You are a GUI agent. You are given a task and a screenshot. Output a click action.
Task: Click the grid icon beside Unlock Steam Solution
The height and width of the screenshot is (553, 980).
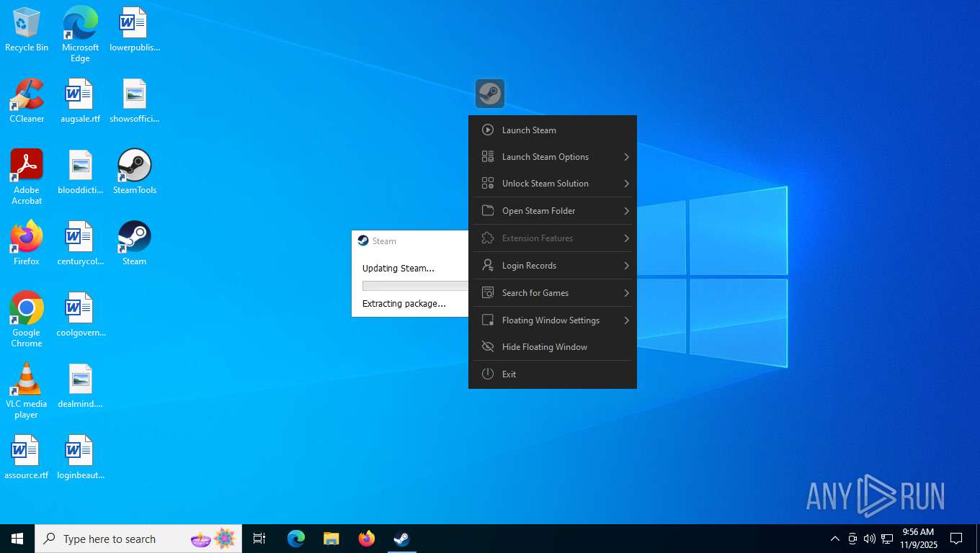pyautogui.click(x=488, y=183)
